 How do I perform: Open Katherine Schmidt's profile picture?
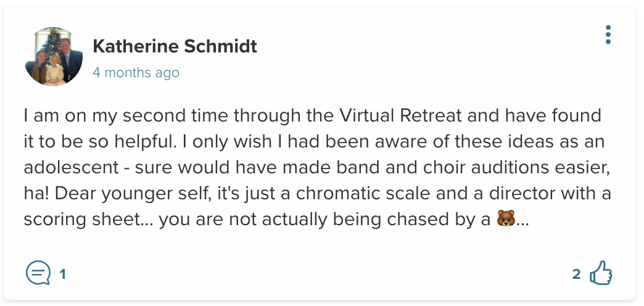point(54,57)
